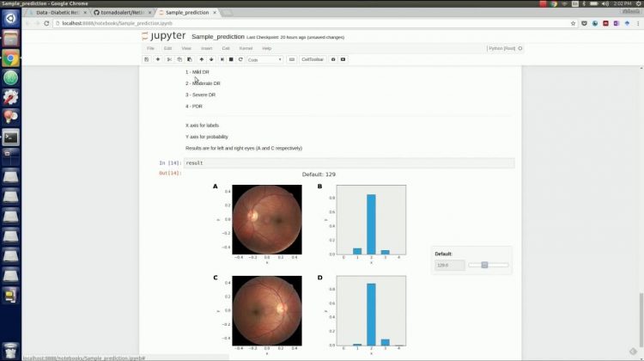Click the CellToolbar button
Image resolution: width=644 pixels, height=361 pixels.
(313, 59)
